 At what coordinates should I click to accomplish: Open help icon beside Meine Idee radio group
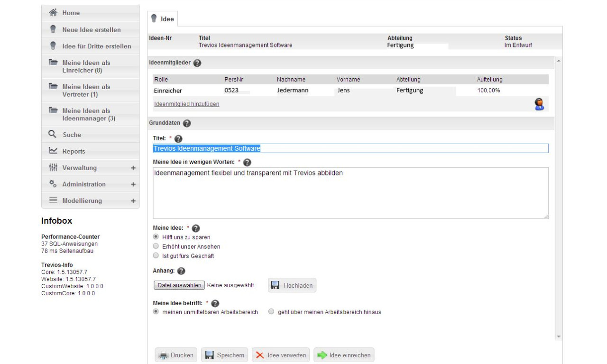click(x=196, y=228)
